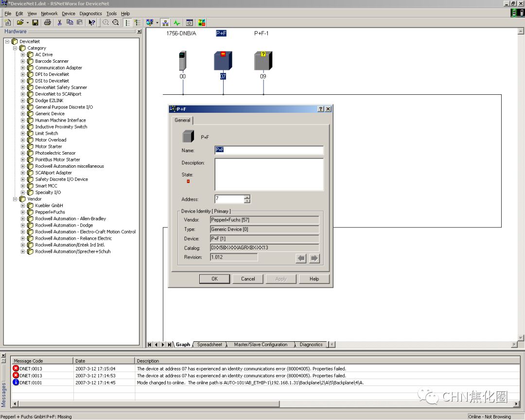Open the File menu
Screen dimensions: 525x420
tap(8, 14)
